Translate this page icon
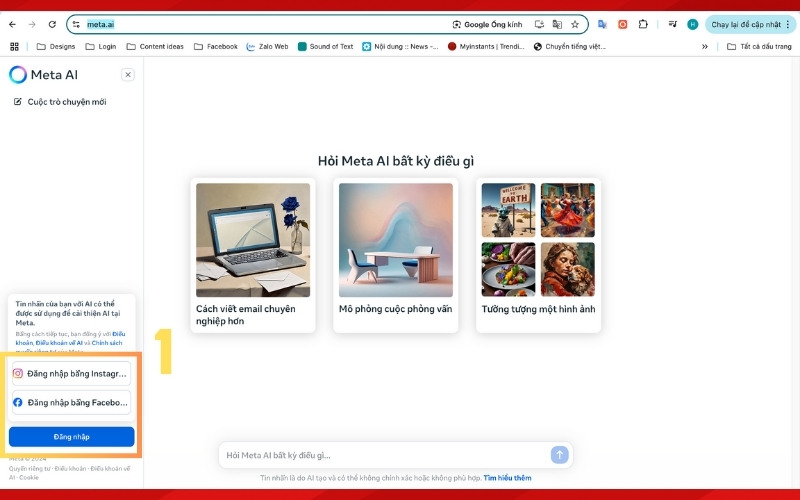800x500 pixels. click(x=557, y=24)
